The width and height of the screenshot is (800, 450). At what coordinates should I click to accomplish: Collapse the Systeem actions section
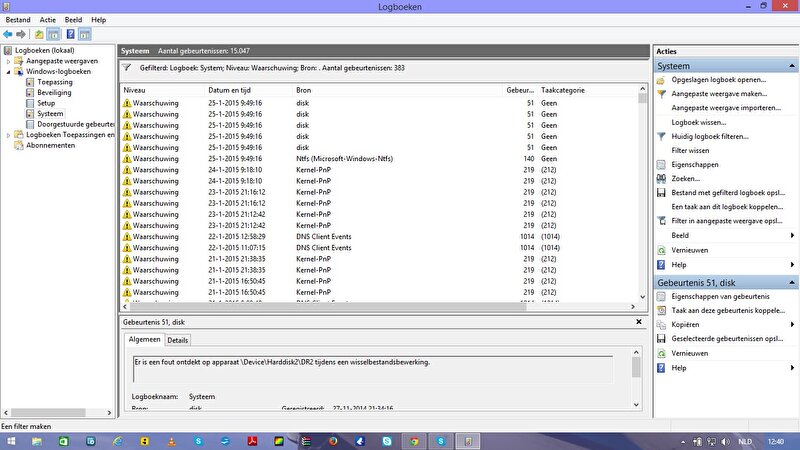[791, 66]
